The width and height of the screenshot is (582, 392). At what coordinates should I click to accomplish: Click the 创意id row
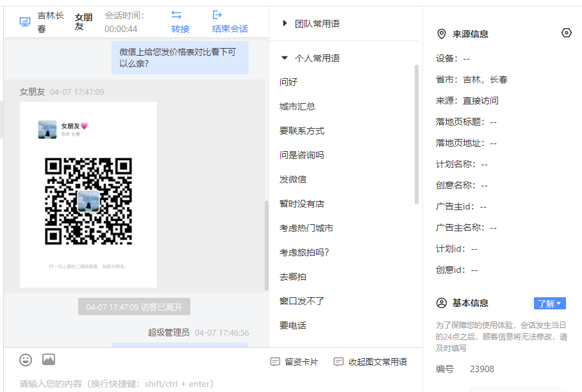[456, 270]
